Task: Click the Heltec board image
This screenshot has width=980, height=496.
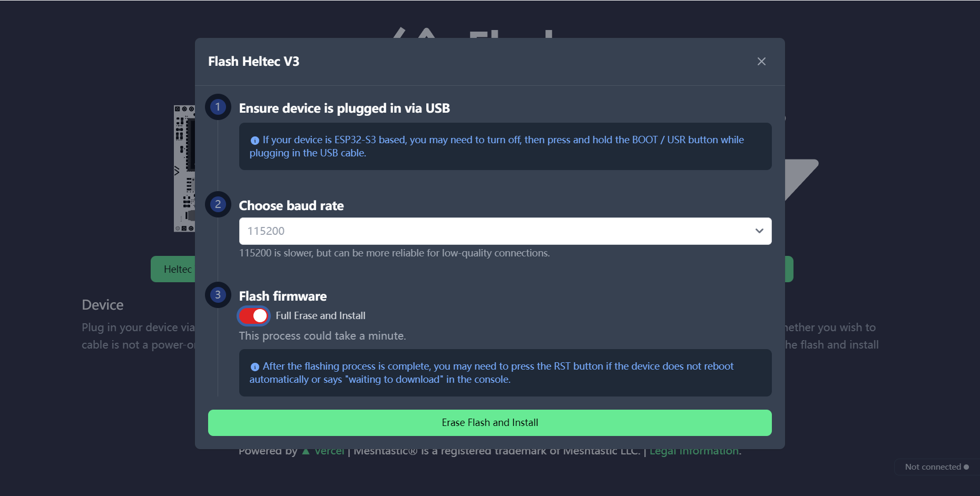Action: (184, 168)
